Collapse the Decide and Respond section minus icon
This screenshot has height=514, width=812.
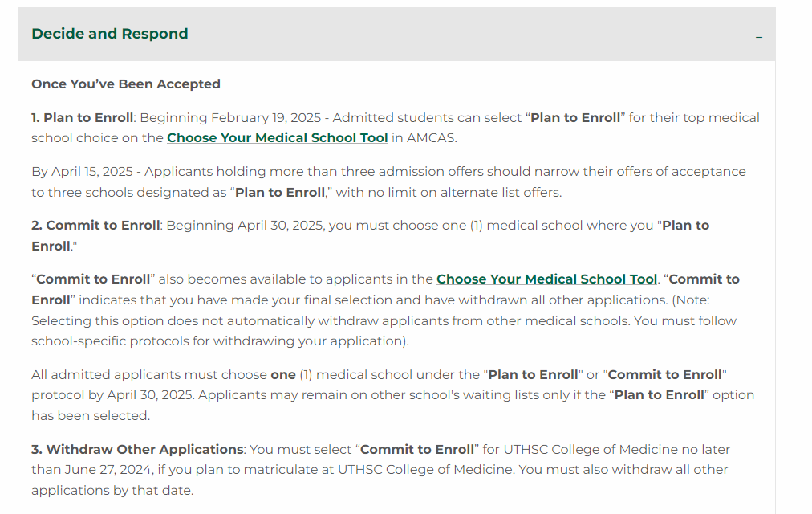(759, 36)
